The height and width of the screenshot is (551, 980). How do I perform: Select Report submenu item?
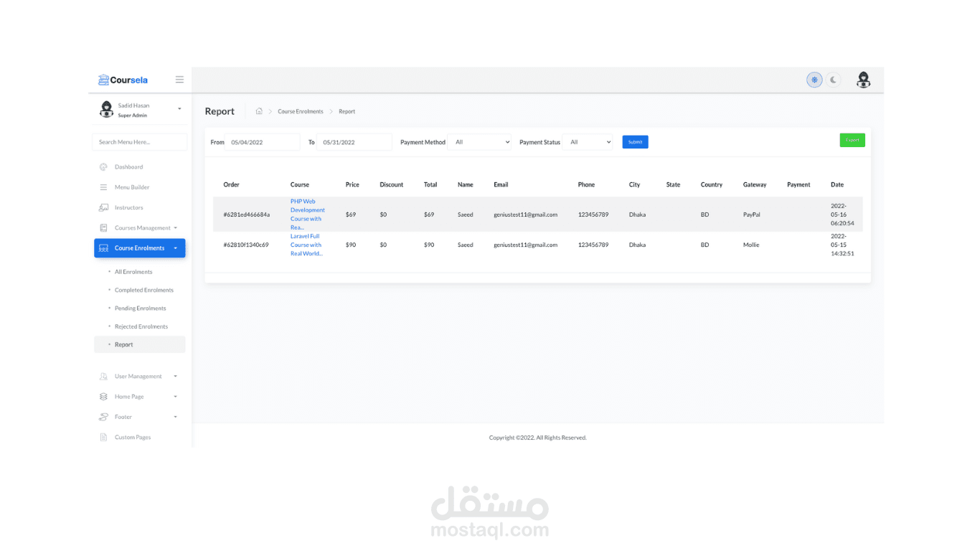139,344
